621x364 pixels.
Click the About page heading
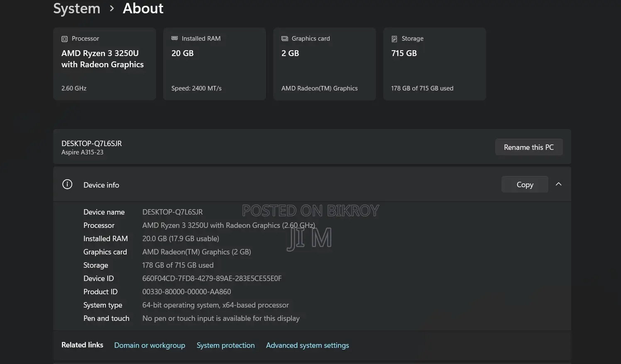[143, 8]
